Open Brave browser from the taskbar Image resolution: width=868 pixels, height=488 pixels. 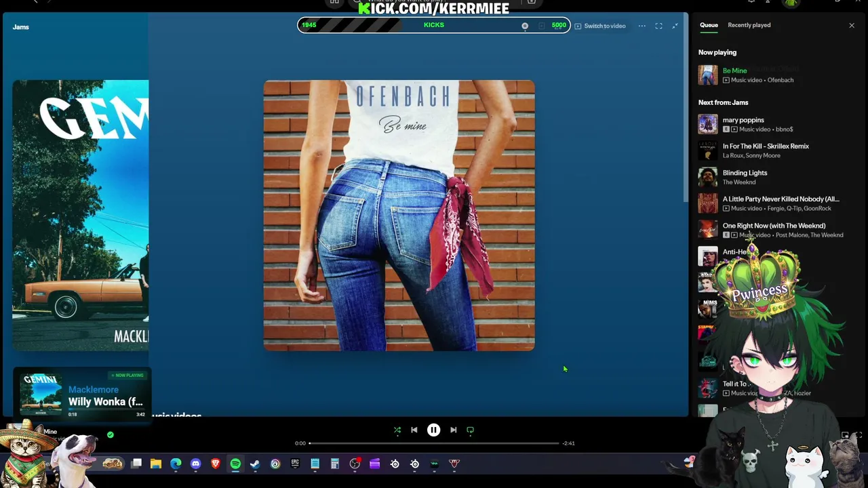216,464
